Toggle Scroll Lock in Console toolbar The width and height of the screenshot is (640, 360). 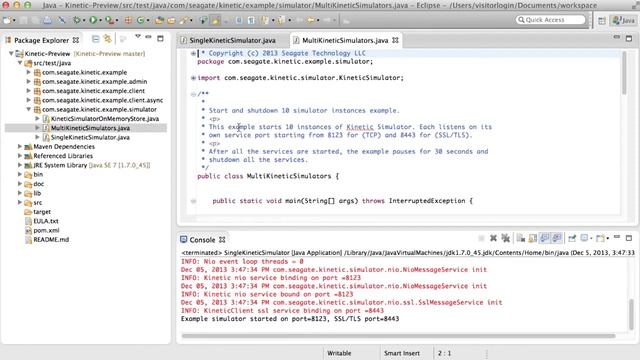pos(532,238)
